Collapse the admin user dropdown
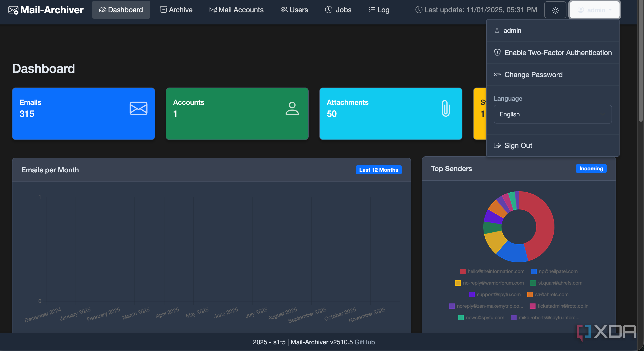644x351 pixels. pos(594,10)
